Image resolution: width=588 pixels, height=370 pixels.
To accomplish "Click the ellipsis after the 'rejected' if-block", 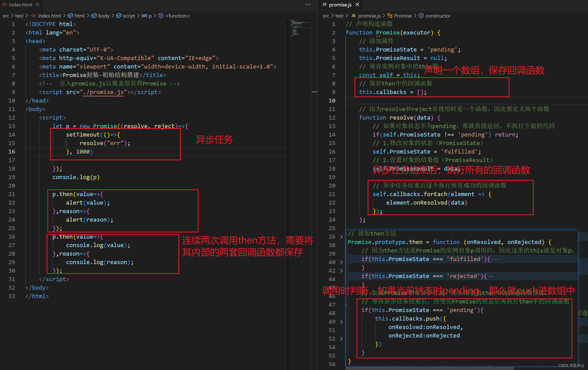I will coord(491,276).
